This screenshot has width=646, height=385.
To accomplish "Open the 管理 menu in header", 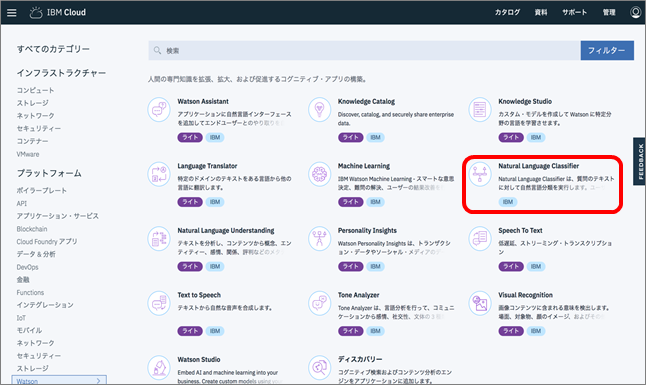I will [x=609, y=12].
